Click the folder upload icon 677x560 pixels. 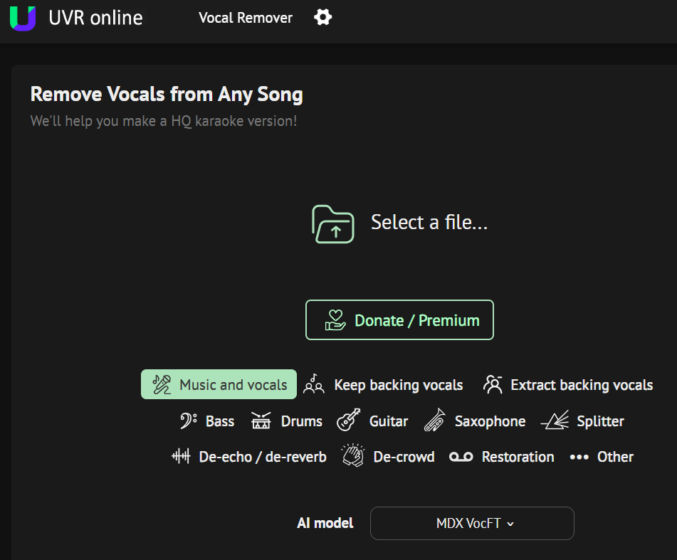333,224
